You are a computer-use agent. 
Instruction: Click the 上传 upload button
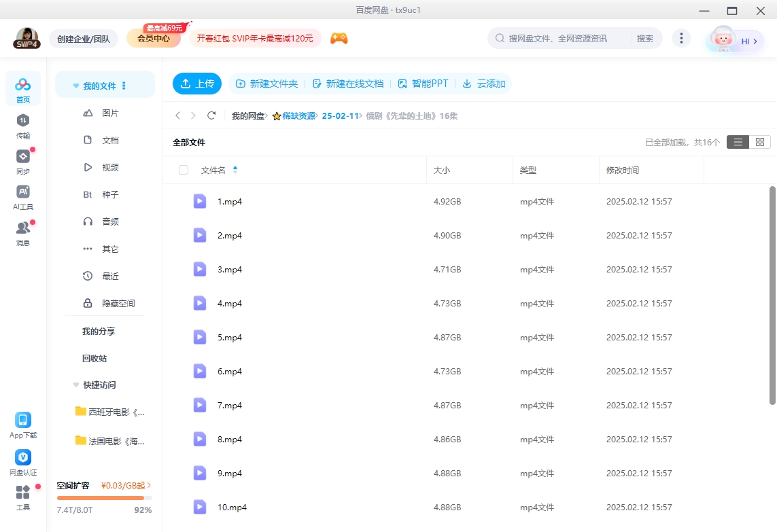(x=196, y=83)
